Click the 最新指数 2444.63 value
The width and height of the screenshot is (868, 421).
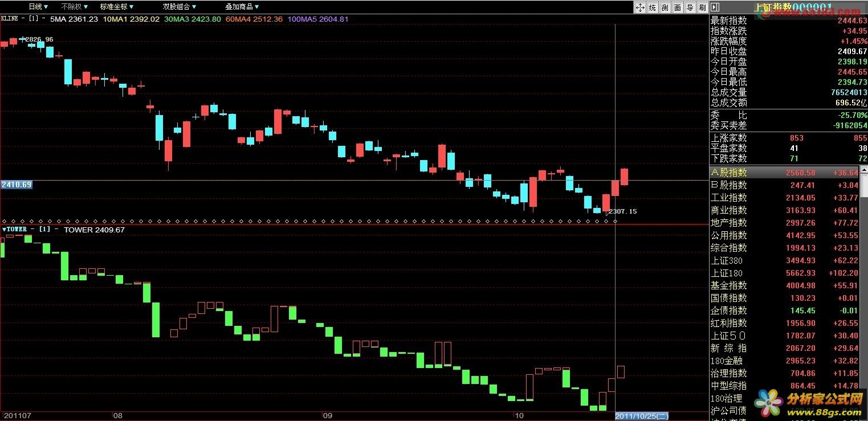(852, 21)
